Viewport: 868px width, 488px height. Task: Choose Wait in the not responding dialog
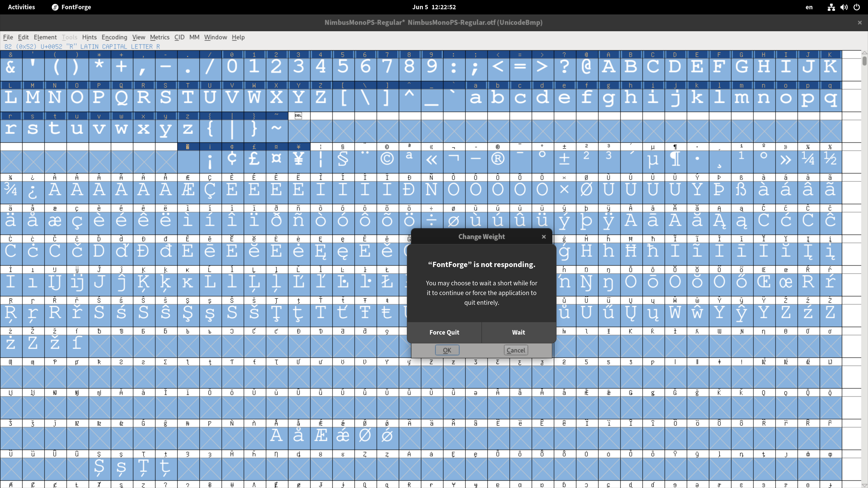(519, 332)
